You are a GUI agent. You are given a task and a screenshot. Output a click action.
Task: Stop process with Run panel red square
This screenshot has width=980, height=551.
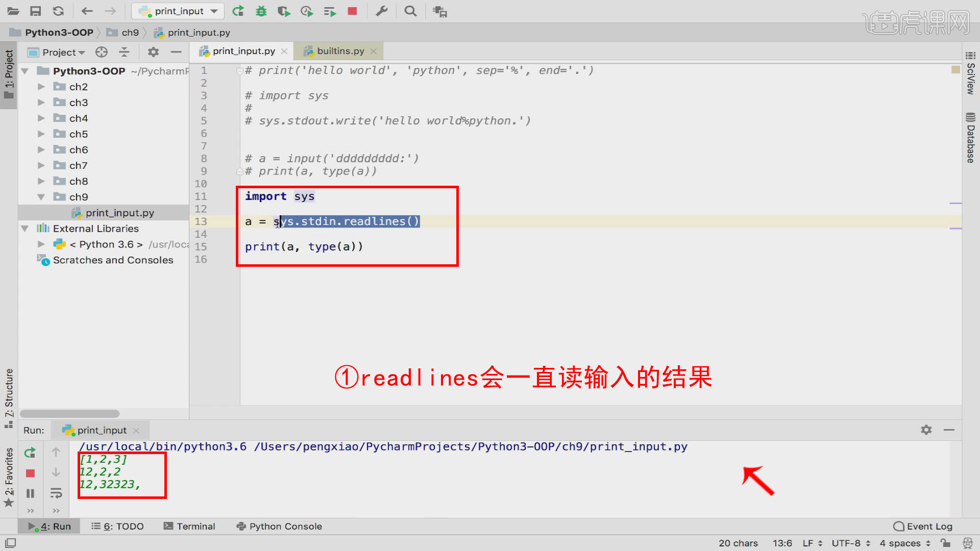point(30,473)
